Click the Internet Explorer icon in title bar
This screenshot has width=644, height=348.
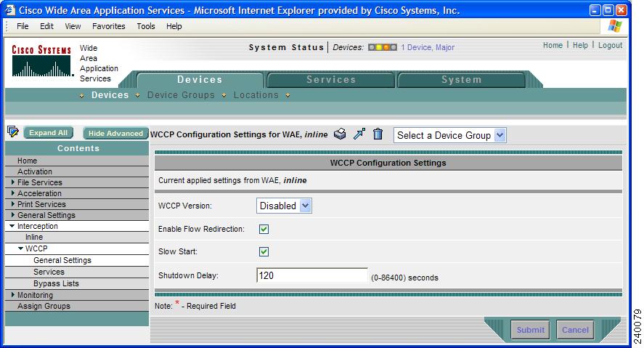tap(9, 10)
